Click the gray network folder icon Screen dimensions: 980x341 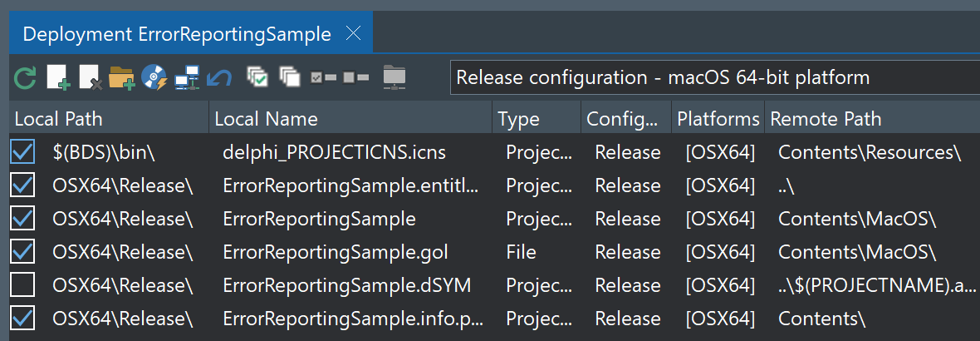(x=394, y=77)
